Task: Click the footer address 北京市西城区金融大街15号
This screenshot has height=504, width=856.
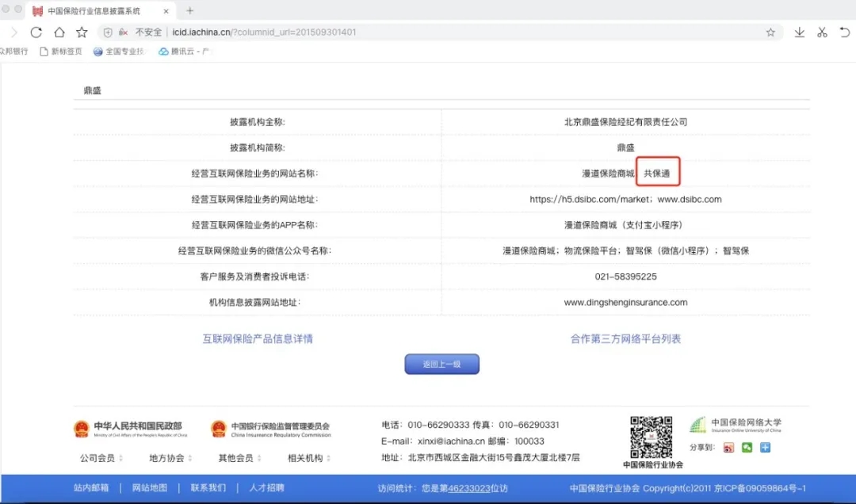Action: tap(494, 457)
